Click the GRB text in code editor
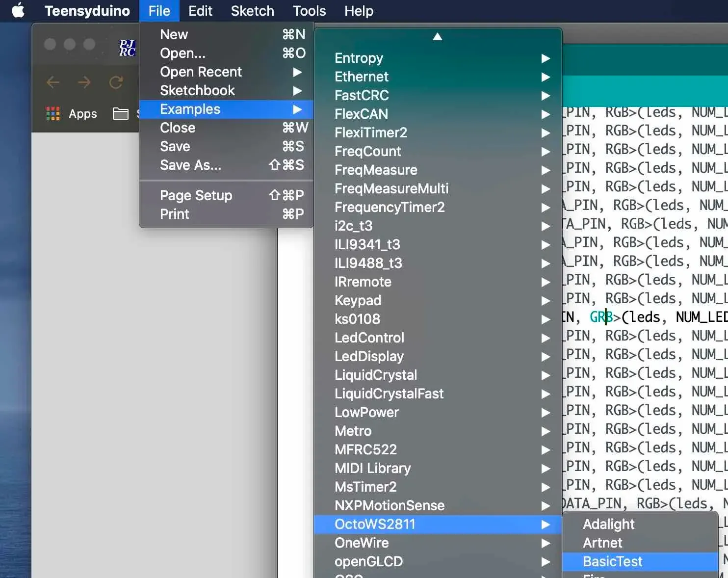The height and width of the screenshot is (578, 728). coord(601,317)
